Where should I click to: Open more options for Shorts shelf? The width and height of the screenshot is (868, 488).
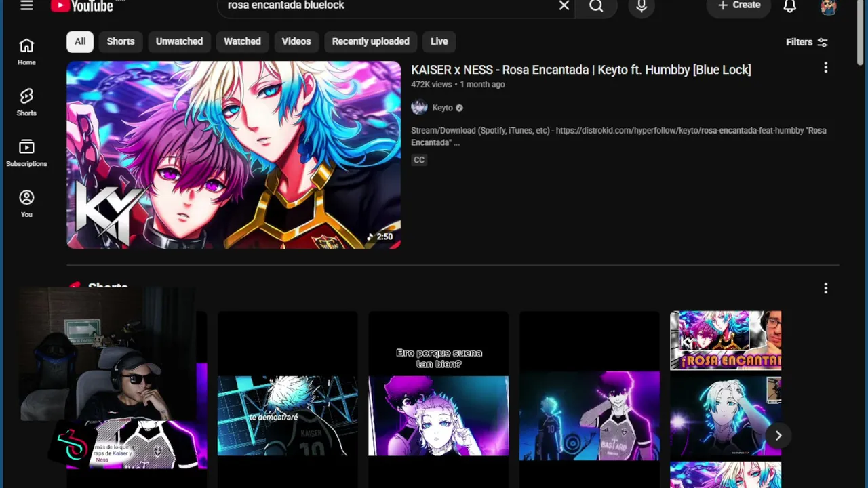point(825,289)
